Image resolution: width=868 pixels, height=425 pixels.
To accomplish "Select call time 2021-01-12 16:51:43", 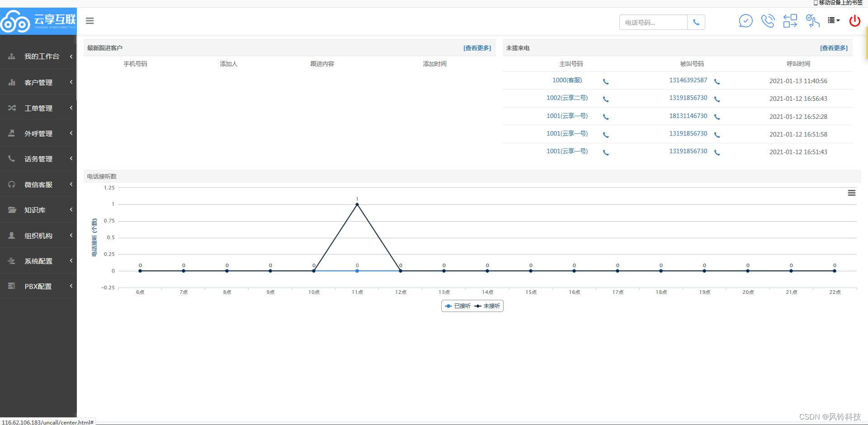I will click(798, 152).
